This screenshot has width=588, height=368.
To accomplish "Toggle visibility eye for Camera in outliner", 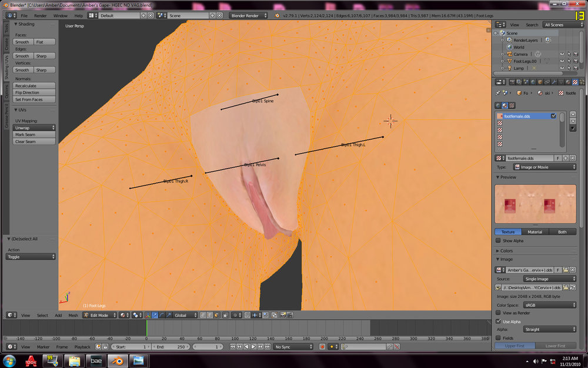I will 562,54.
